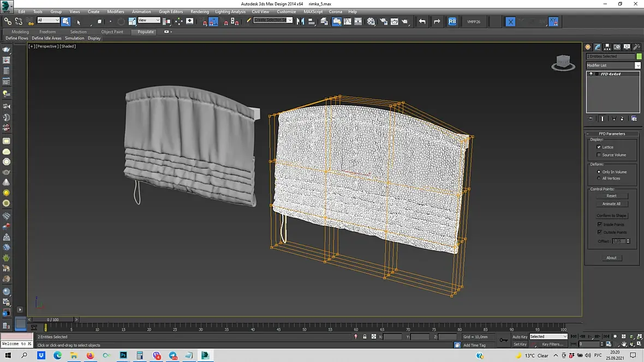The height and width of the screenshot is (362, 644).
Task: Open the Rendering menu
Action: pyautogui.click(x=199, y=11)
